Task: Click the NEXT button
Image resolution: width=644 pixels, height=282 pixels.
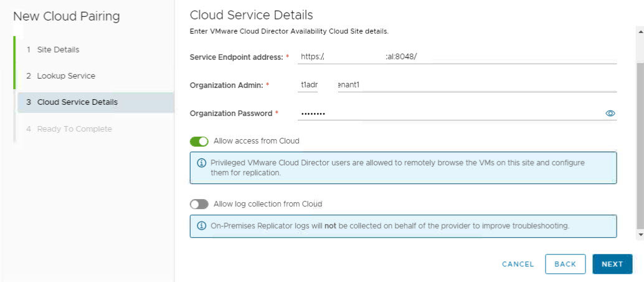Action: click(612, 264)
